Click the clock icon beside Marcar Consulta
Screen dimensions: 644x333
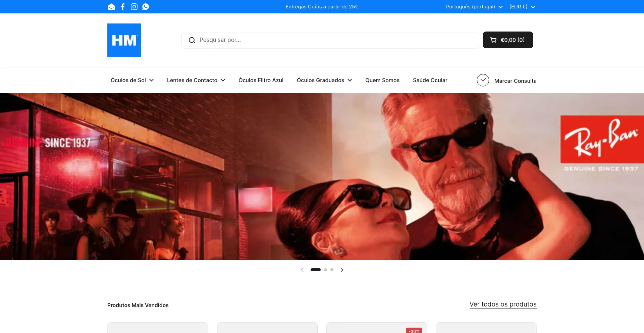tap(483, 80)
